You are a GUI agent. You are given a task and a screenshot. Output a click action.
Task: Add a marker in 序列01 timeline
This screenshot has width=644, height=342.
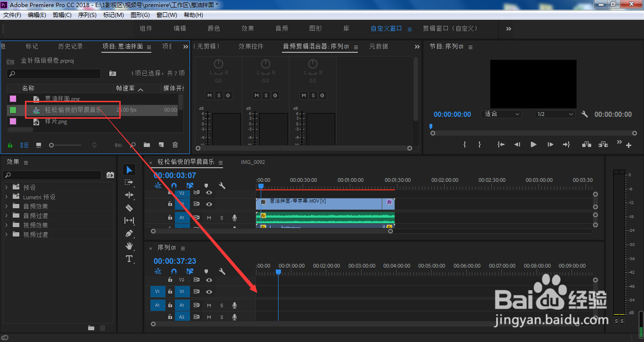pyautogui.click(x=206, y=271)
